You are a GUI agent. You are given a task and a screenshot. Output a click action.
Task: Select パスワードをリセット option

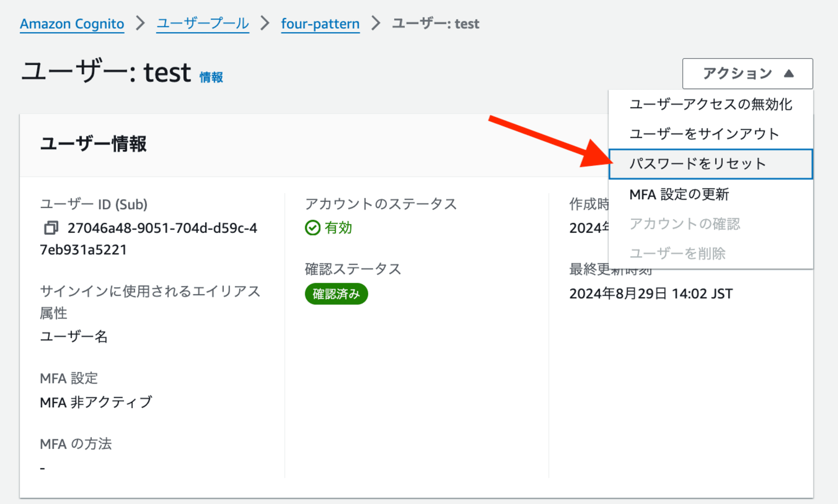(711, 164)
